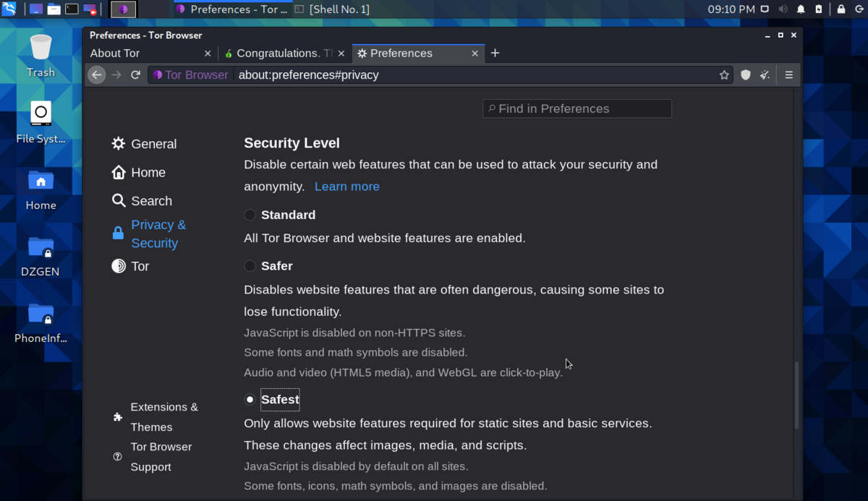Click the forward navigation arrow
The image size is (868, 501).
click(116, 75)
